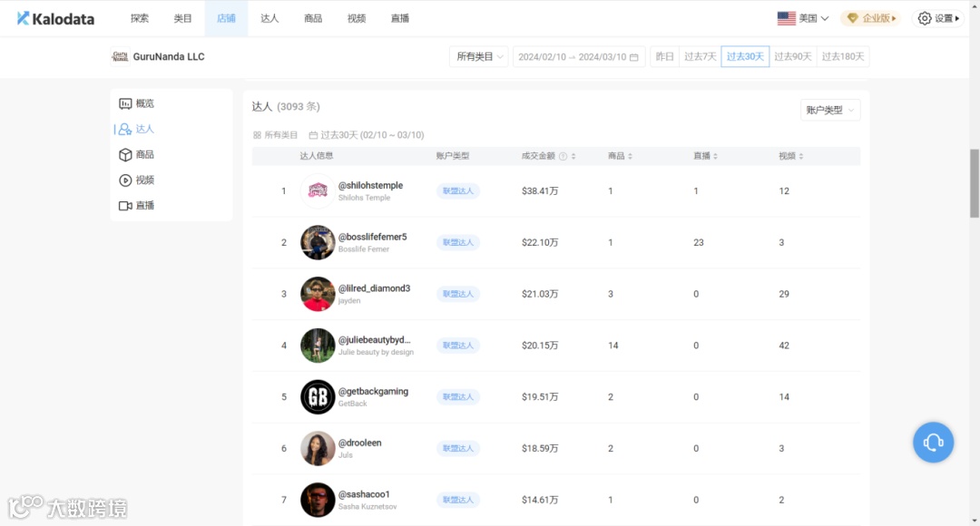This screenshot has width=980, height=526.
Task: Open @juliebeautybyd... avatar
Action: (318, 346)
